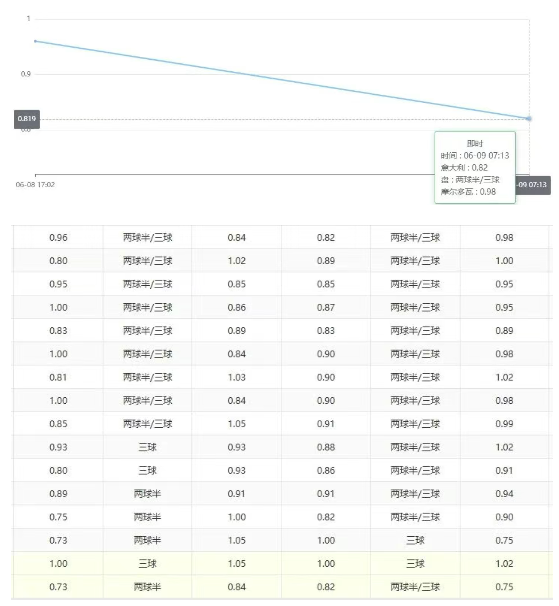This screenshot has height=606, width=559.
Task: Select the 1.03 odds cell
Action: tap(237, 377)
